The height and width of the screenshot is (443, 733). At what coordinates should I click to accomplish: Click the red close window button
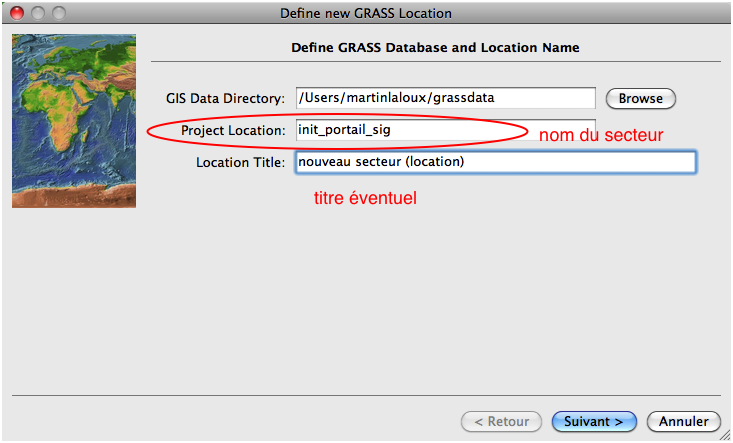(x=16, y=14)
